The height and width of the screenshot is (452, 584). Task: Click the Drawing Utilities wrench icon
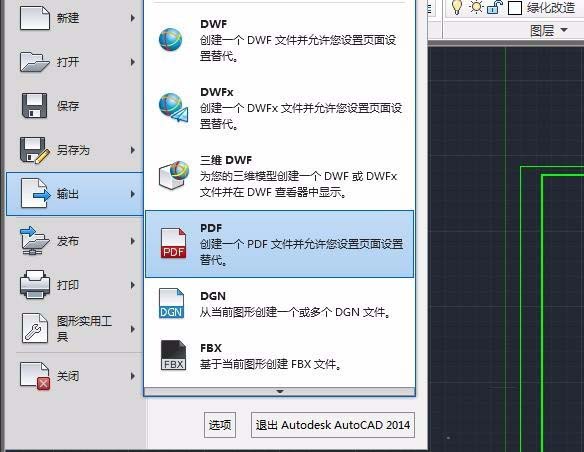[35, 328]
